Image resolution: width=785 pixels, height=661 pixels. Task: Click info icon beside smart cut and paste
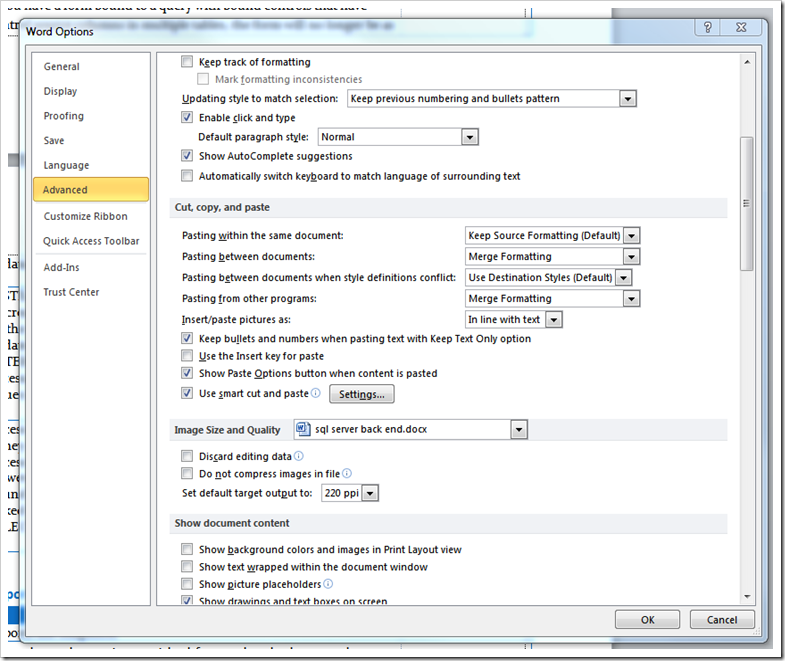[x=315, y=393]
